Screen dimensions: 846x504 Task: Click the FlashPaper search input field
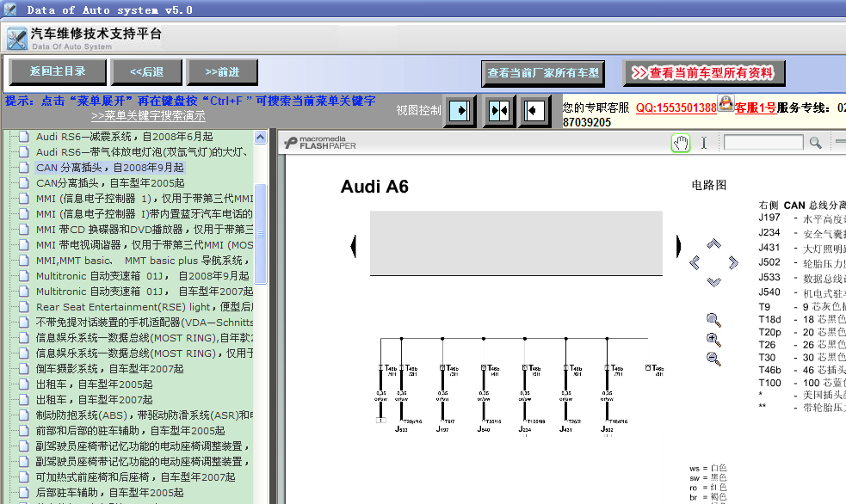[763, 143]
